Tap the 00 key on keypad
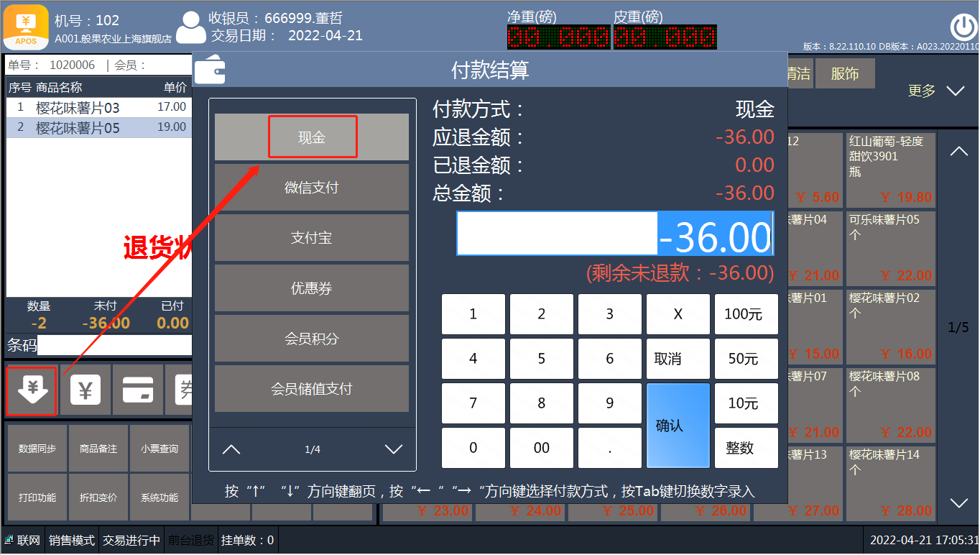The width and height of the screenshot is (980, 555). (x=542, y=448)
